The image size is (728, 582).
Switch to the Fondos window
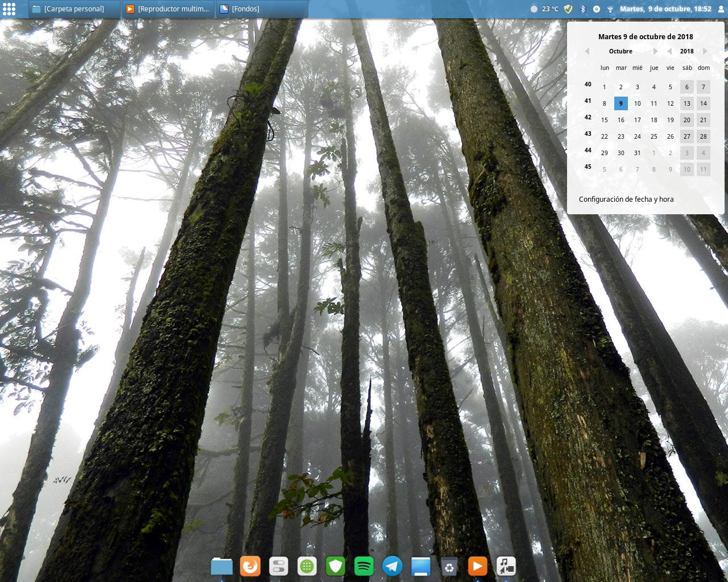click(x=262, y=9)
